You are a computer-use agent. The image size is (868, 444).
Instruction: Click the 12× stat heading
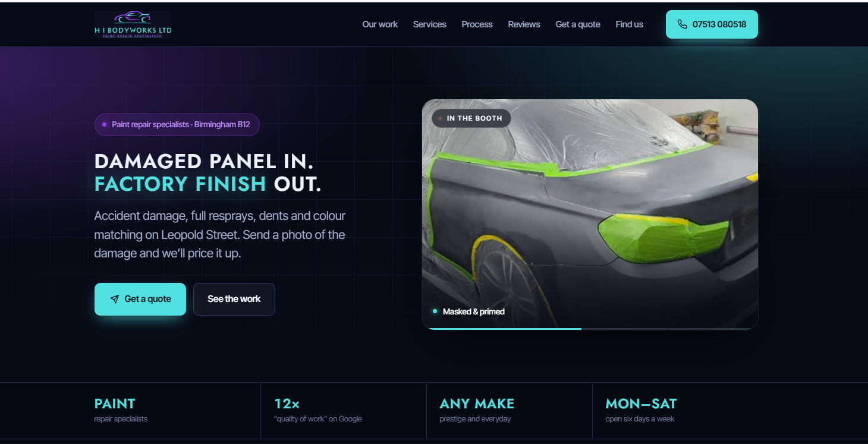pos(287,404)
